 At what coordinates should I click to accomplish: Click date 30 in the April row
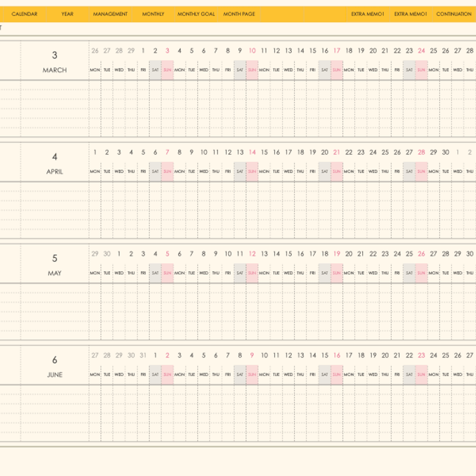click(x=445, y=153)
